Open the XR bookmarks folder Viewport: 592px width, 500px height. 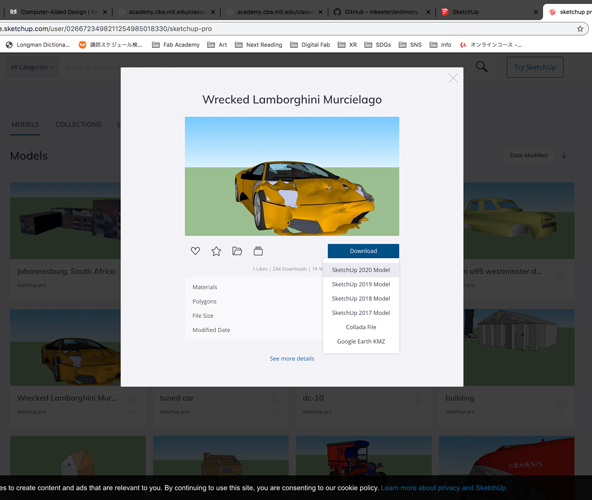347,45
